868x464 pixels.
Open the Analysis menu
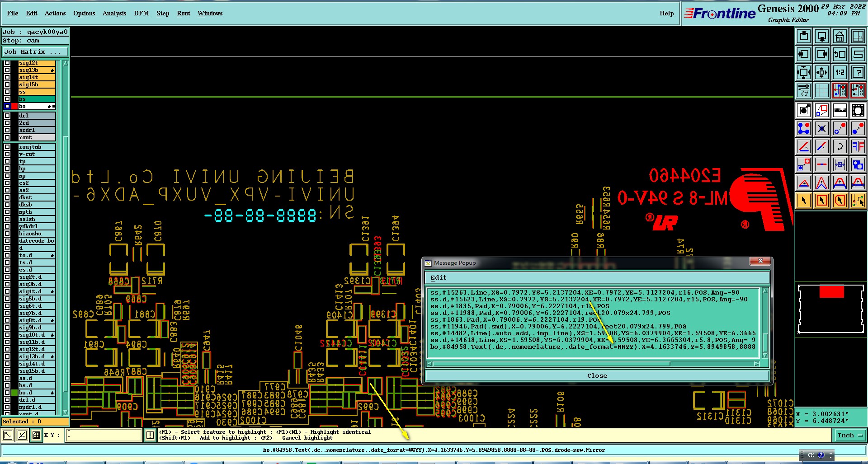pos(114,13)
